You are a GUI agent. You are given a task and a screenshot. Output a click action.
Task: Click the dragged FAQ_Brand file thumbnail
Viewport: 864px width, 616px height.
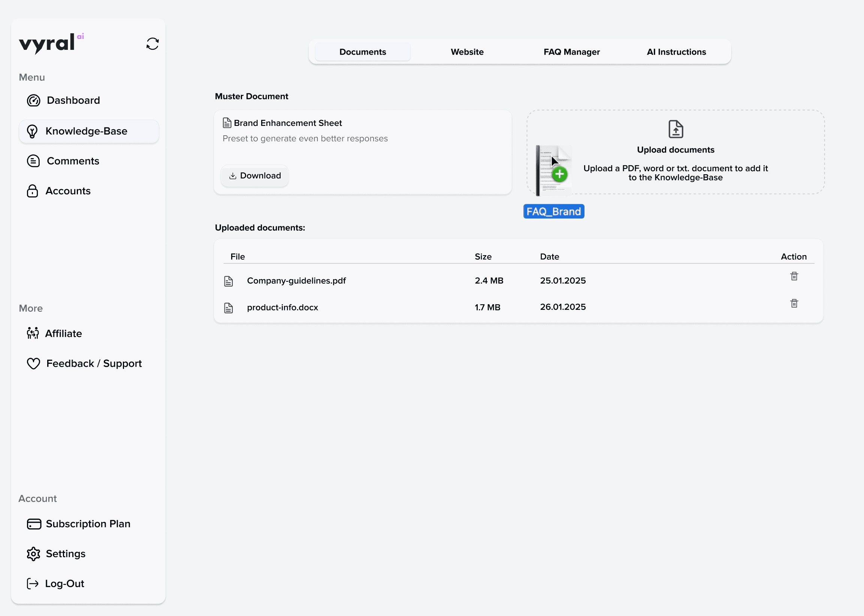(x=553, y=170)
